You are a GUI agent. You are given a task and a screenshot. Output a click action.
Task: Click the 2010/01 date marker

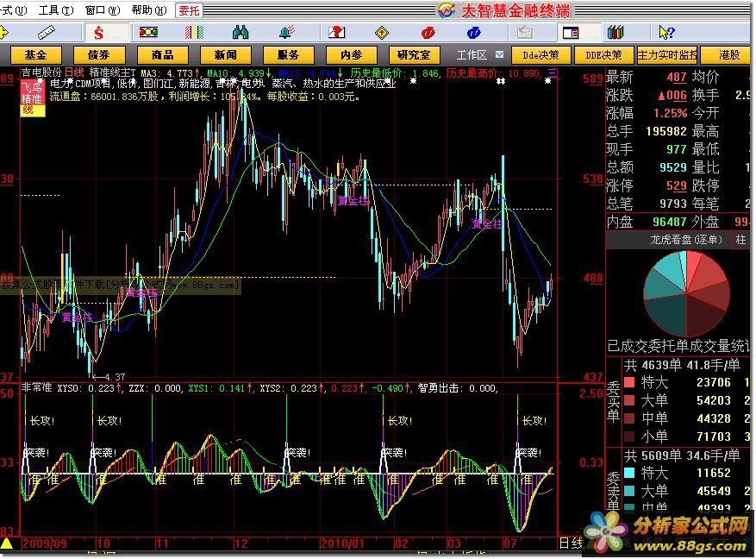(343, 543)
